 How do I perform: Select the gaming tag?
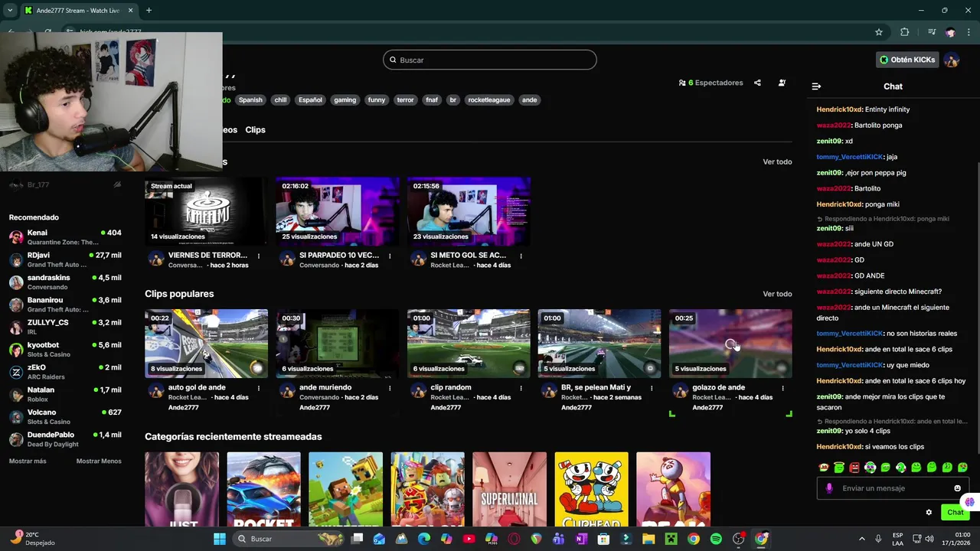pos(345,100)
